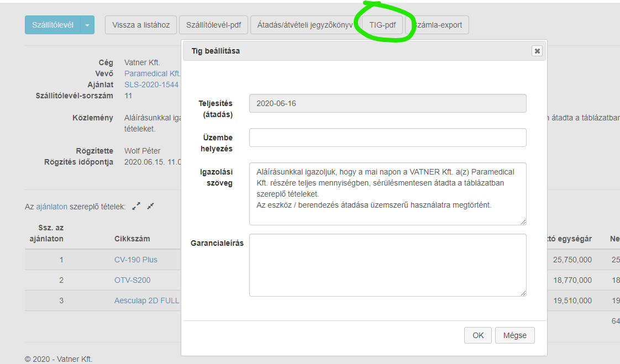
Task: Go back via Vissza a listához
Action: coord(141,25)
